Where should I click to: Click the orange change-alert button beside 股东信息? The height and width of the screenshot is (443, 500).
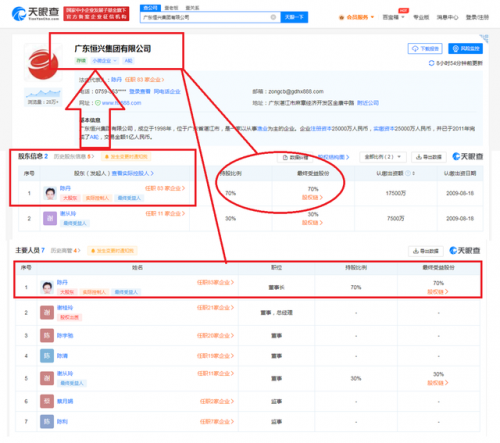coord(127,157)
